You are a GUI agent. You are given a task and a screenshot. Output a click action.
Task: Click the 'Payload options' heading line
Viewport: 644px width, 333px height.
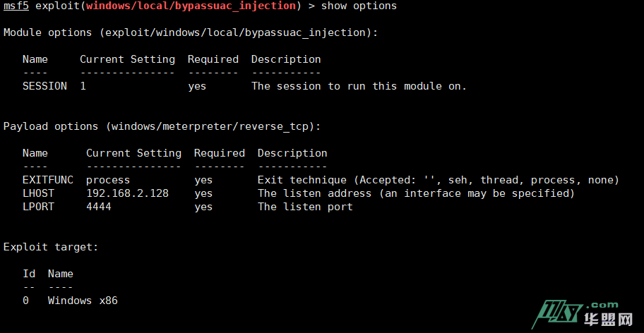coord(162,126)
